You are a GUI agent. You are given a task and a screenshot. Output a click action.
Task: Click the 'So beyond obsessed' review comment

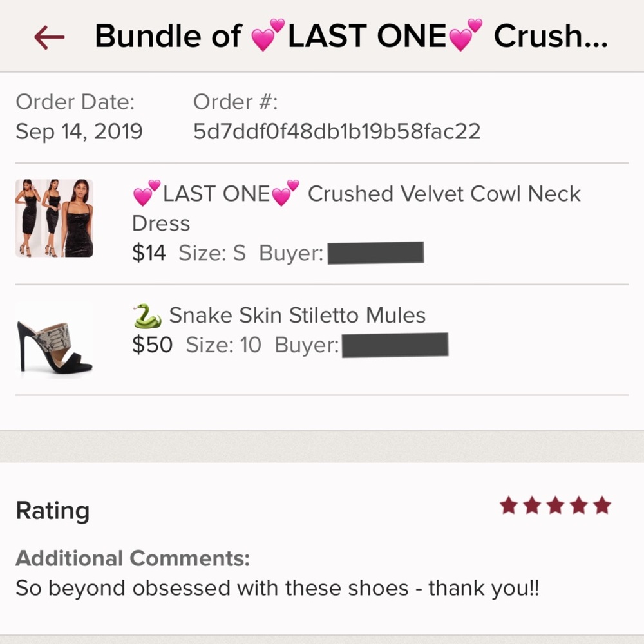click(x=277, y=588)
